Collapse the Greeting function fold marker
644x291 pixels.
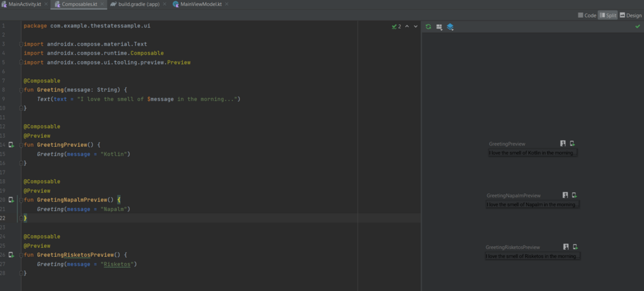click(x=21, y=90)
